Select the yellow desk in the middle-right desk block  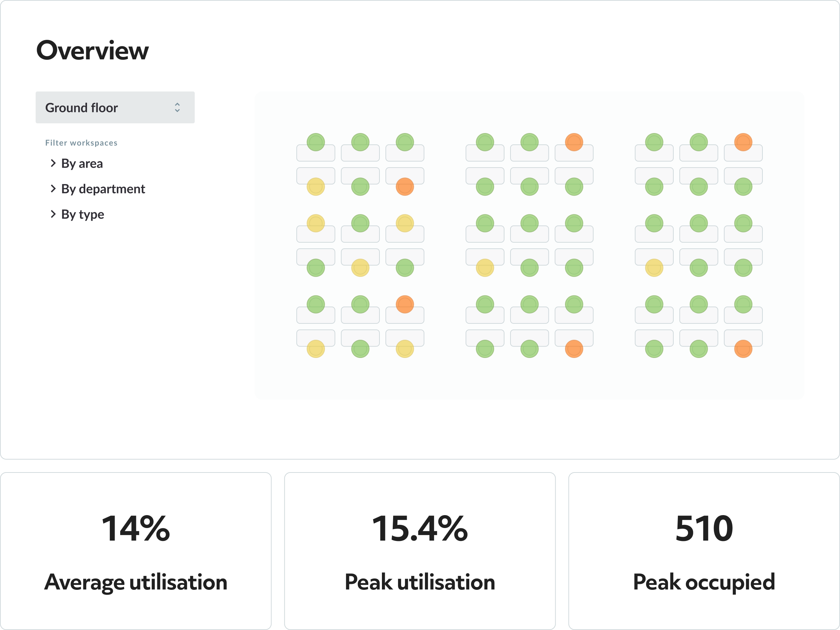tap(654, 268)
